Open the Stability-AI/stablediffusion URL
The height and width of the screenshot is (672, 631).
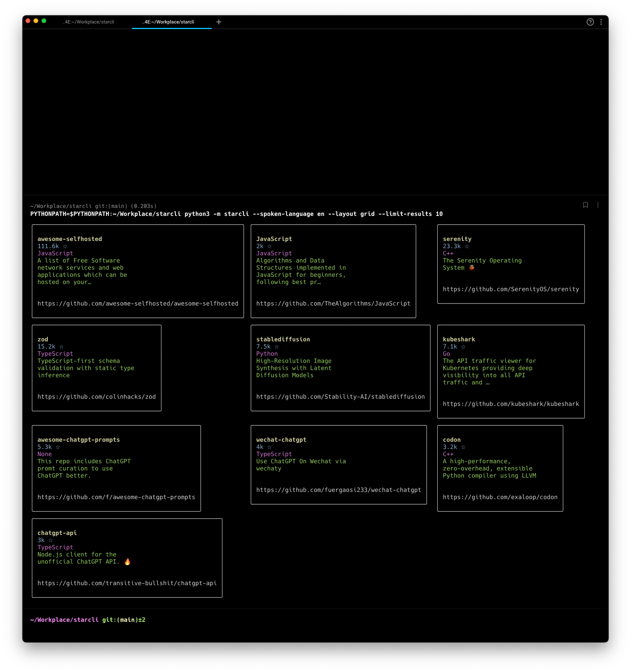point(340,397)
